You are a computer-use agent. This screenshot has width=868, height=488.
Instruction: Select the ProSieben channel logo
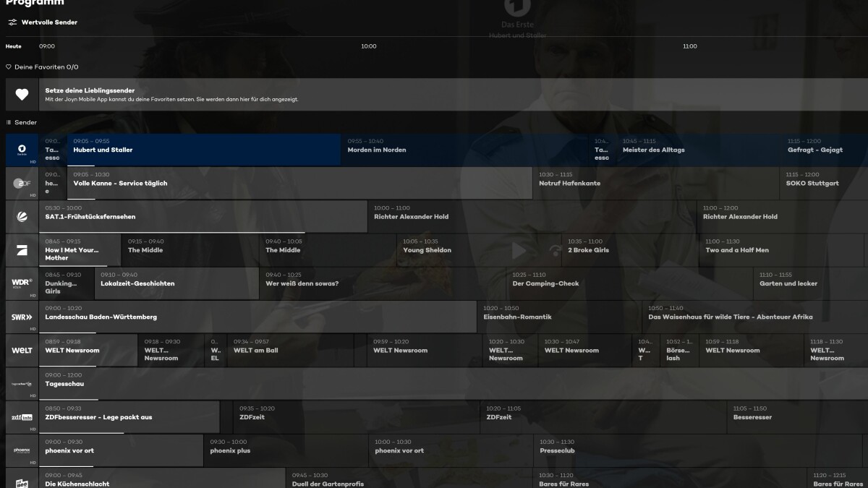coord(22,250)
